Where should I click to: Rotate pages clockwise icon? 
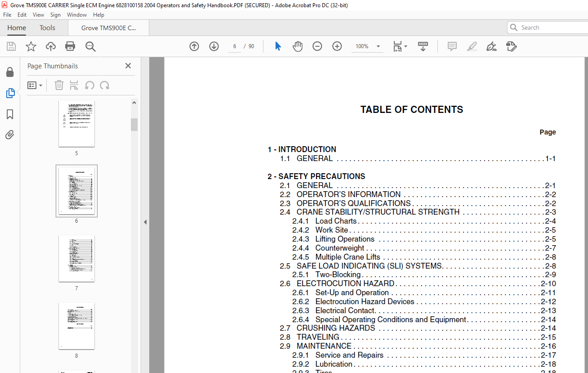[105, 85]
